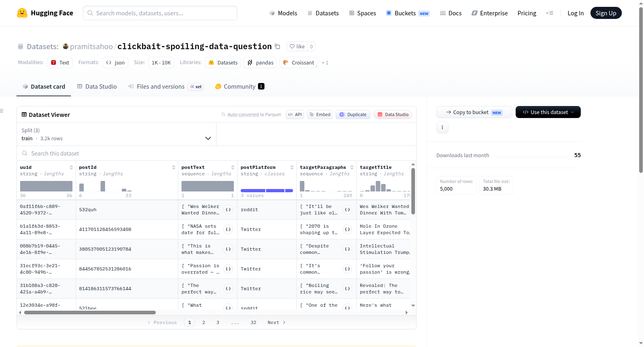Click the Log In link

click(x=576, y=13)
